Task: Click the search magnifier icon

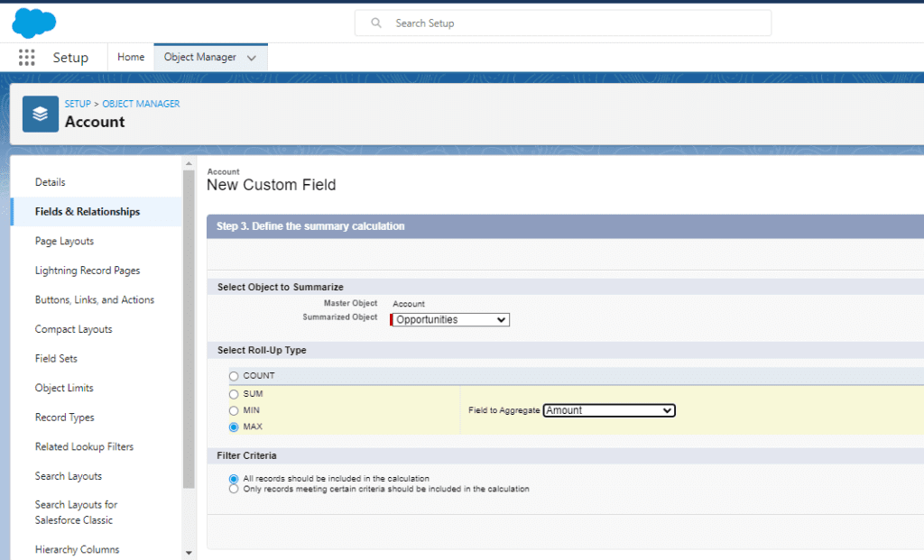Action: (x=376, y=23)
